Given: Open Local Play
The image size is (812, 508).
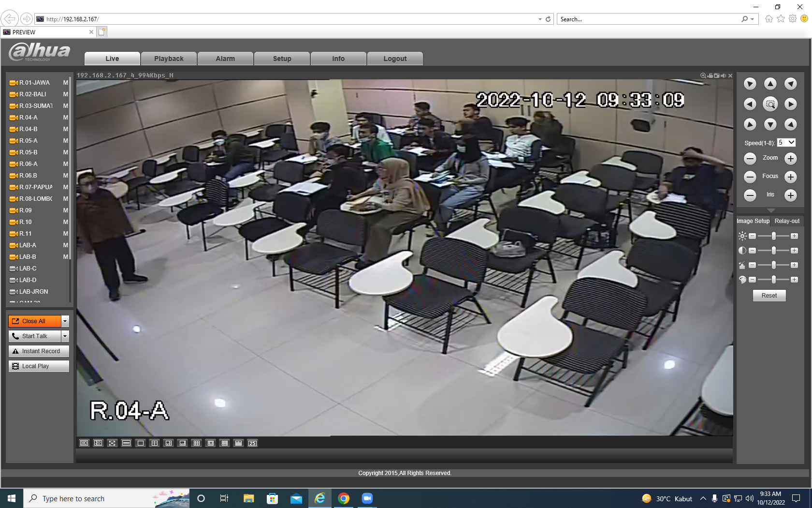Looking at the screenshot, I should coord(39,366).
